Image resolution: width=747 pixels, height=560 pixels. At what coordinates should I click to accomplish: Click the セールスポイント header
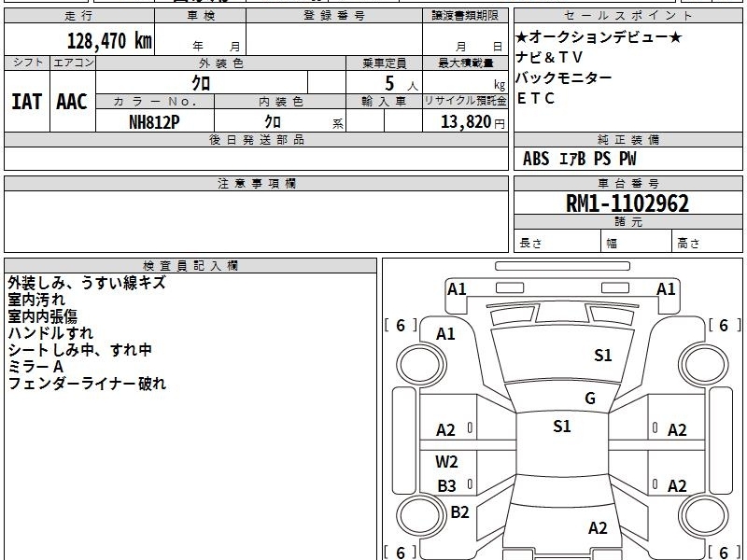pyautogui.click(x=627, y=16)
